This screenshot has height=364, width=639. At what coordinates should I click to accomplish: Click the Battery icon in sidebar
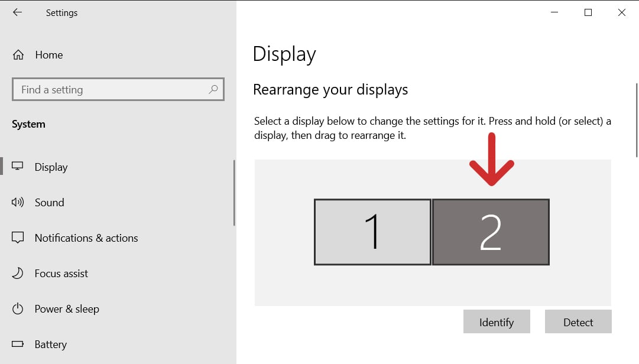tap(18, 344)
